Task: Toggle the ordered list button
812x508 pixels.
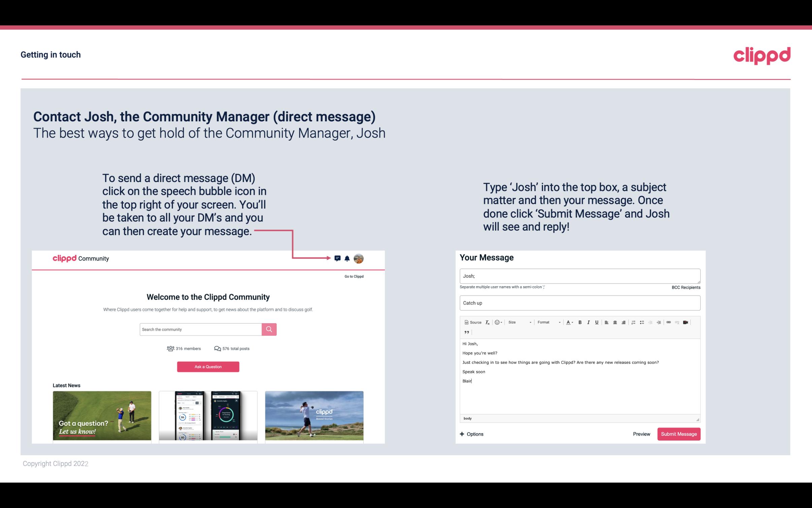Action: click(x=635, y=322)
